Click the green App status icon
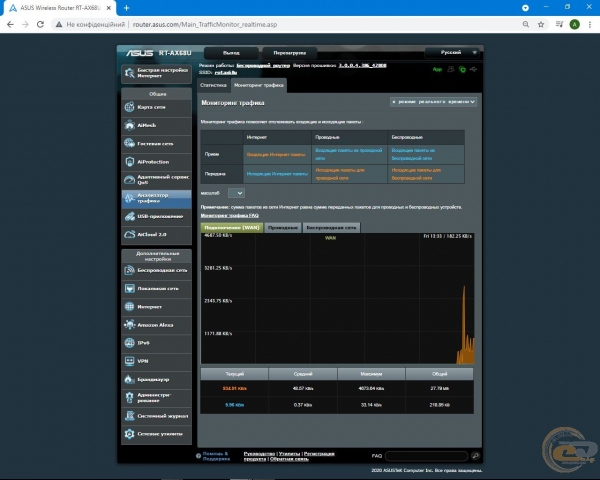Screen dimensions: 600x480 pyautogui.click(x=437, y=70)
